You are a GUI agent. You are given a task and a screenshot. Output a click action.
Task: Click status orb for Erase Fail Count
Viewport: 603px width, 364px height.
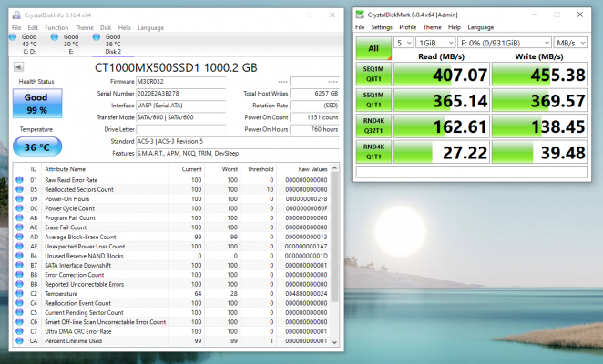(19, 227)
